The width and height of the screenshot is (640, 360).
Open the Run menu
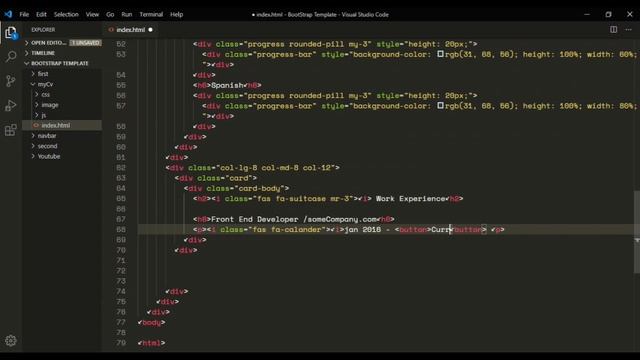(127, 14)
